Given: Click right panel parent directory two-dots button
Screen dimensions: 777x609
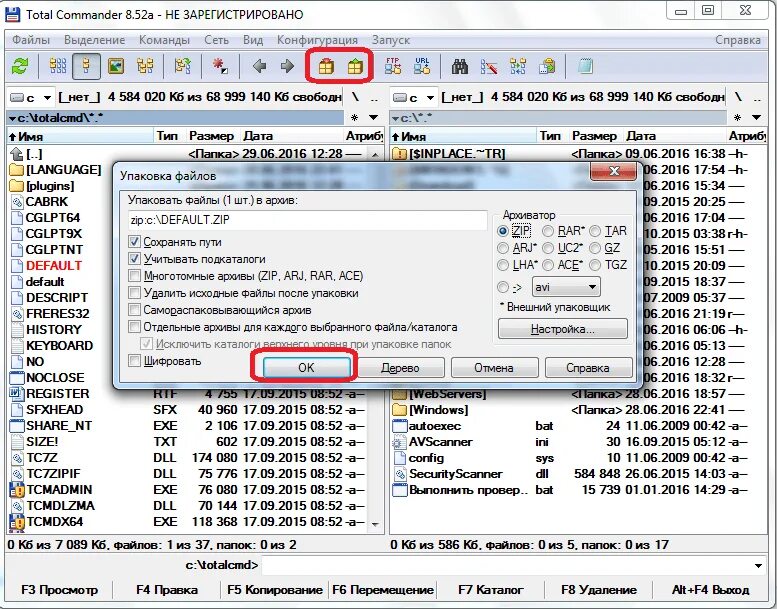Looking at the screenshot, I should pyautogui.click(x=757, y=98).
